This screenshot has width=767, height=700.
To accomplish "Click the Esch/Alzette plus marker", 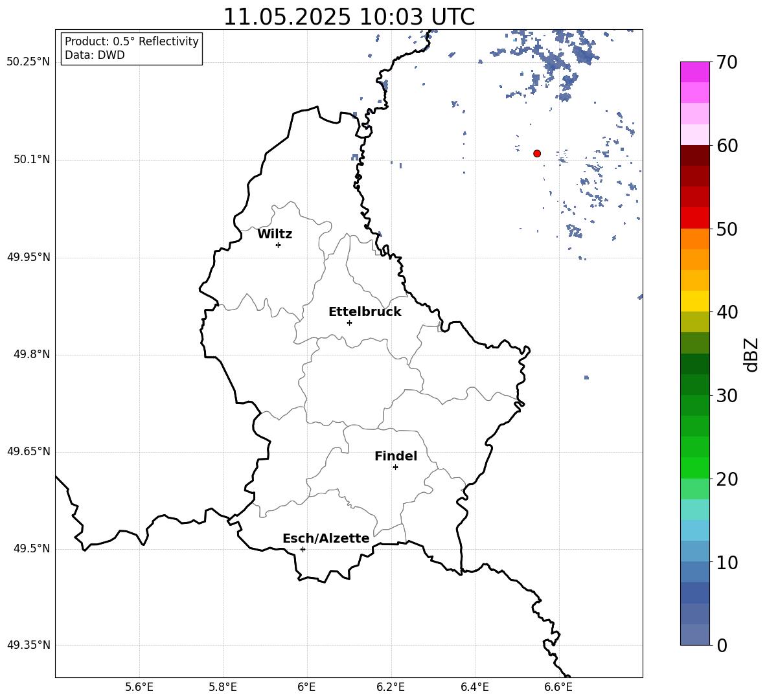I will click(303, 549).
